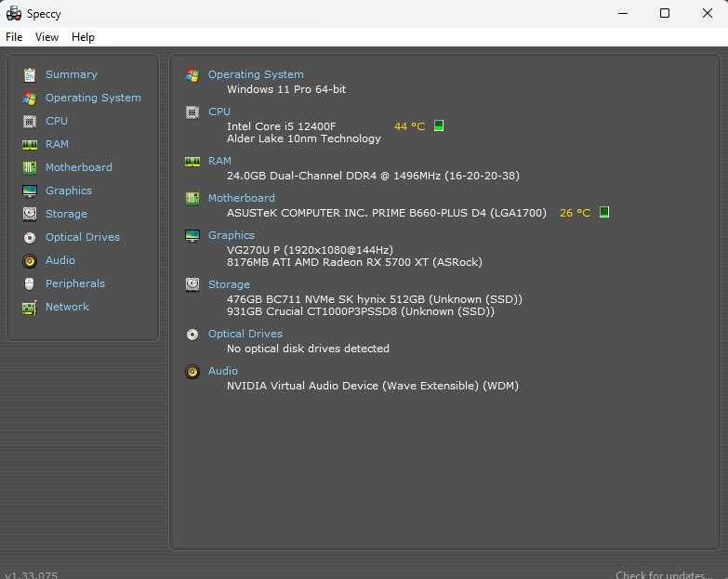Click CPU heading link in summary pane

[219, 112]
